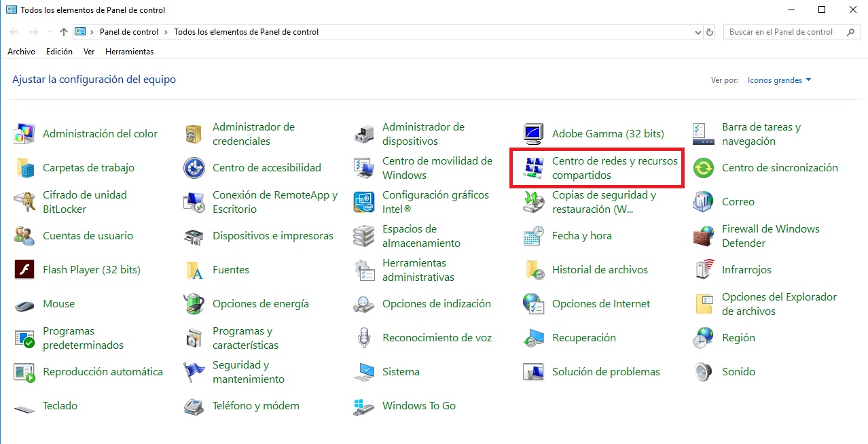
Task: Click the Windows To Go icon
Action: tap(364, 406)
